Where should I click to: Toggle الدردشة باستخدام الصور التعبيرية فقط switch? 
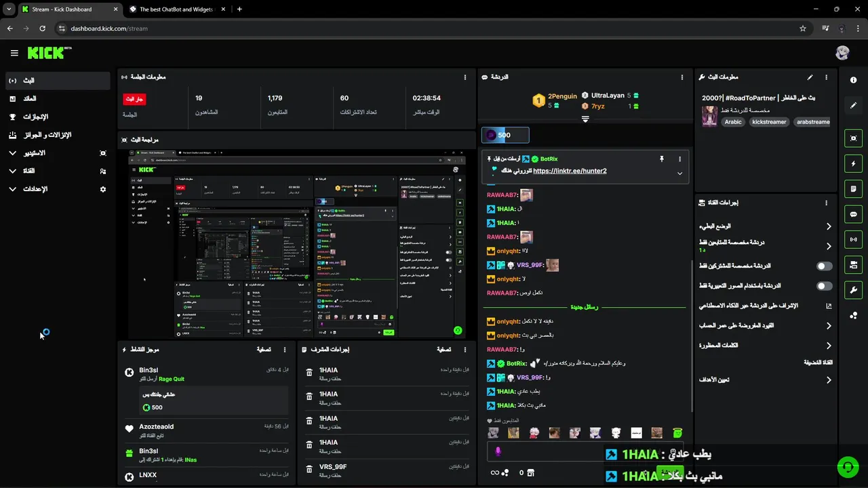pyautogui.click(x=824, y=286)
